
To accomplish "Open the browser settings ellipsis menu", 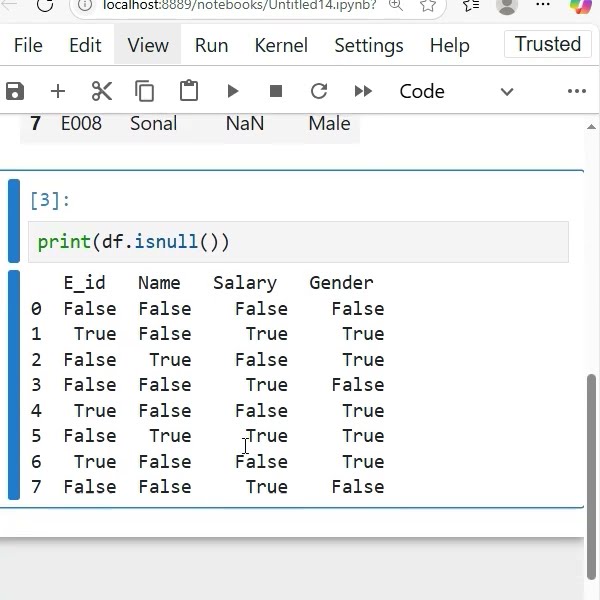I will coord(543,5).
